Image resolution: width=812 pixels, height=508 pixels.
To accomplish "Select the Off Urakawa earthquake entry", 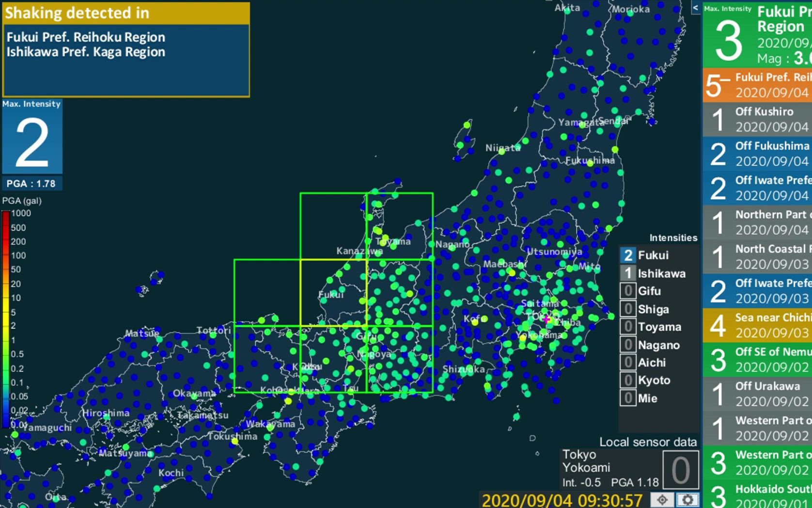I will point(757,395).
